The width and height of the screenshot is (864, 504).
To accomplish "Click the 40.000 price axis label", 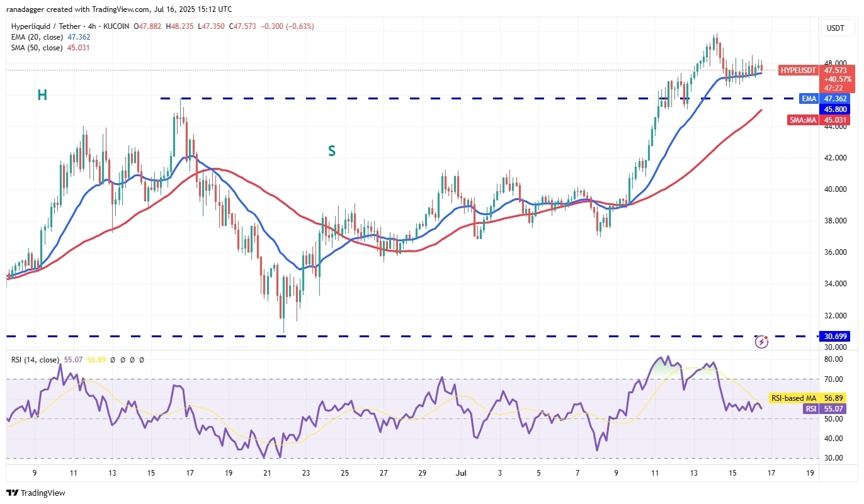I will click(x=836, y=189).
